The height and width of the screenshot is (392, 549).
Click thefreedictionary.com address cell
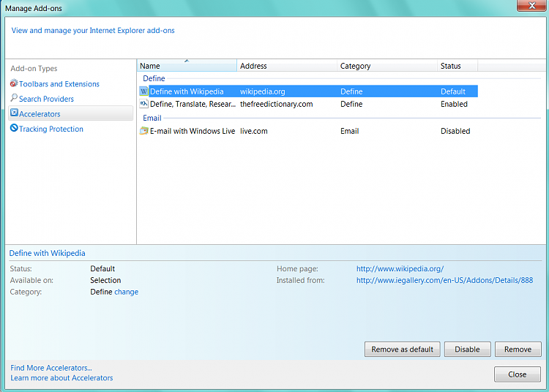point(276,104)
